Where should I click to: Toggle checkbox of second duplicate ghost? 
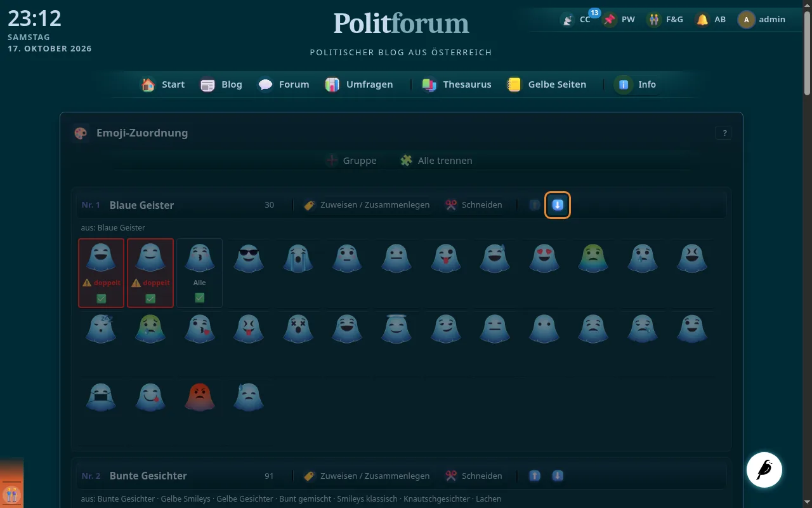click(x=150, y=298)
